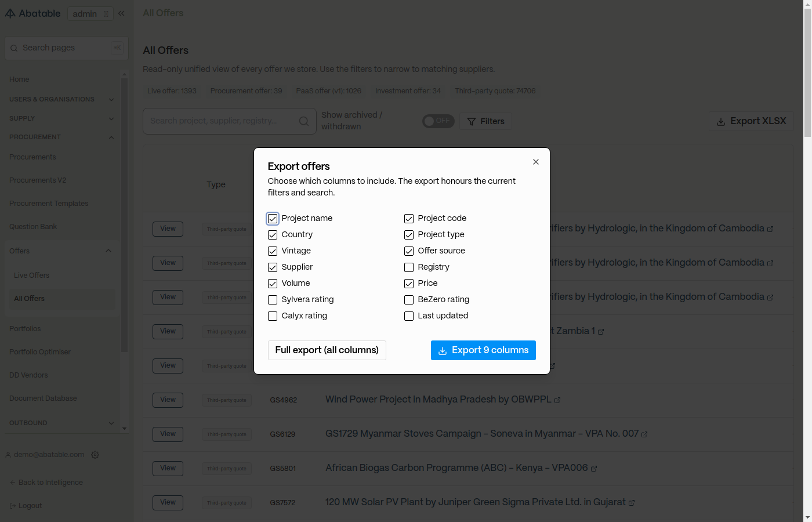This screenshot has width=812, height=522.
Task: Click Export 9 columns button
Action: click(x=483, y=350)
